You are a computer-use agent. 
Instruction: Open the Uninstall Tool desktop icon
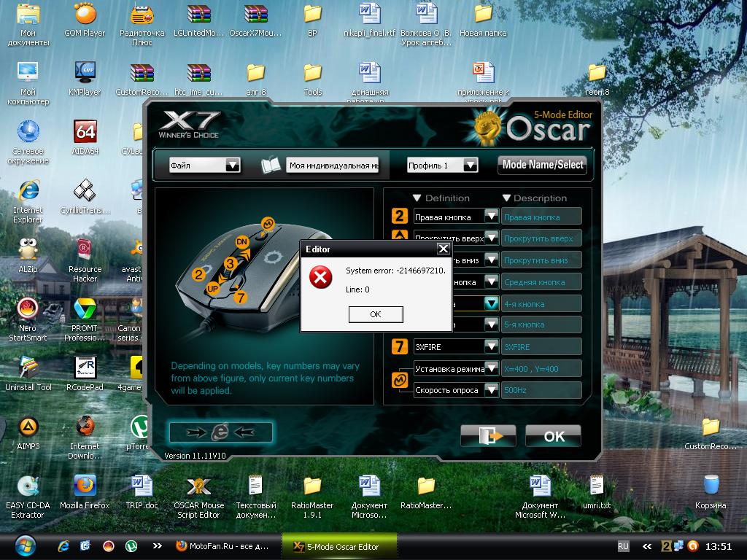coord(28,374)
